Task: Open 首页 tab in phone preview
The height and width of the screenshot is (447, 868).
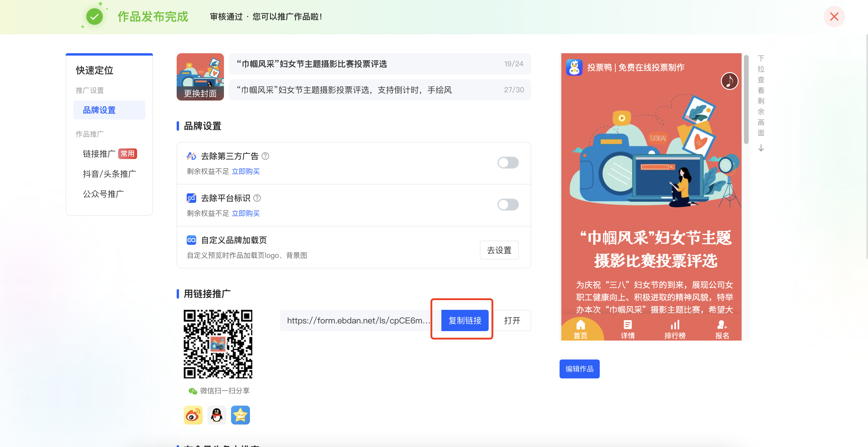Action: point(580,329)
